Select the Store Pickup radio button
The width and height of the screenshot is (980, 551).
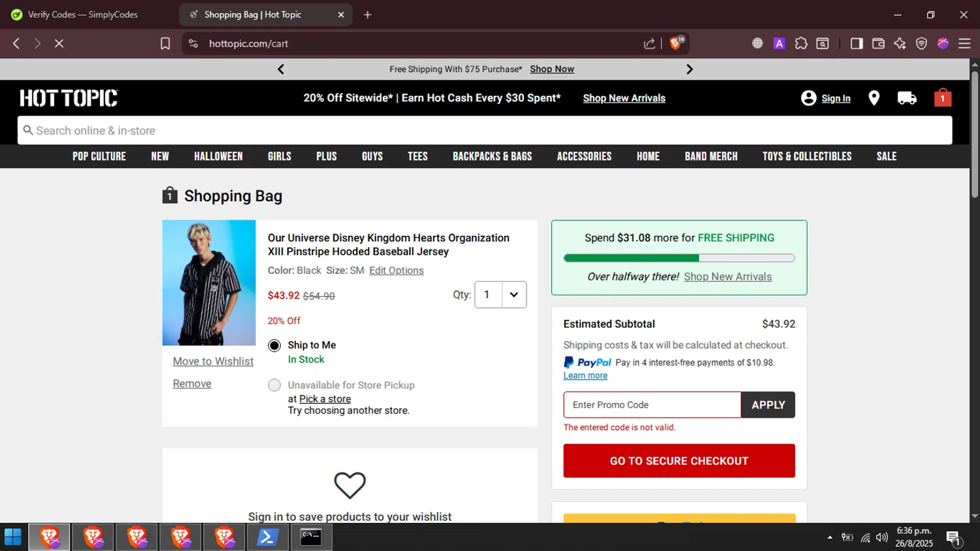coord(274,385)
